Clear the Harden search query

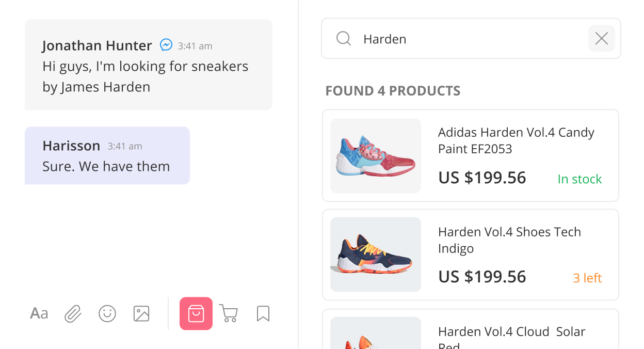[602, 38]
